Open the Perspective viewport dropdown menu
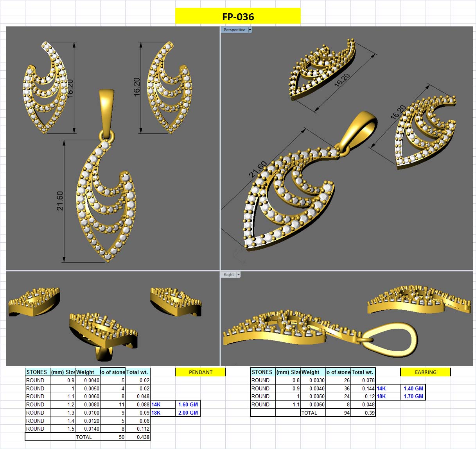The image size is (476, 449). pos(250,29)
